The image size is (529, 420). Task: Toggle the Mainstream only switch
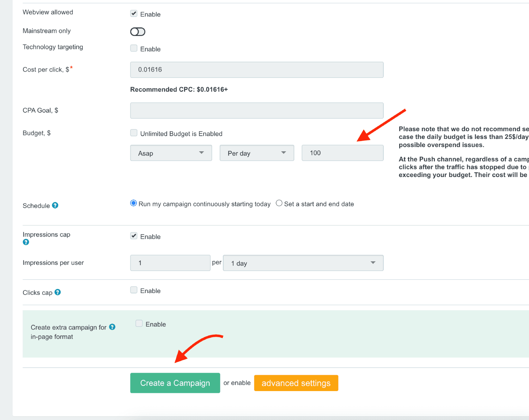point(138,32)
